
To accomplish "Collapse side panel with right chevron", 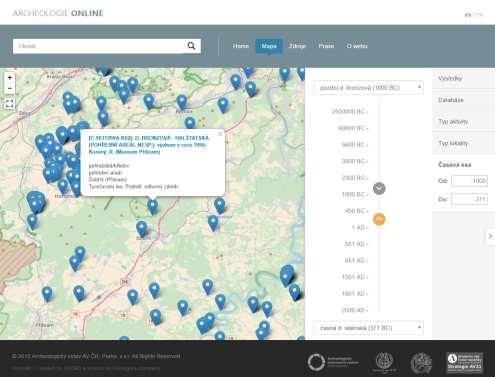I will point(490,236).
